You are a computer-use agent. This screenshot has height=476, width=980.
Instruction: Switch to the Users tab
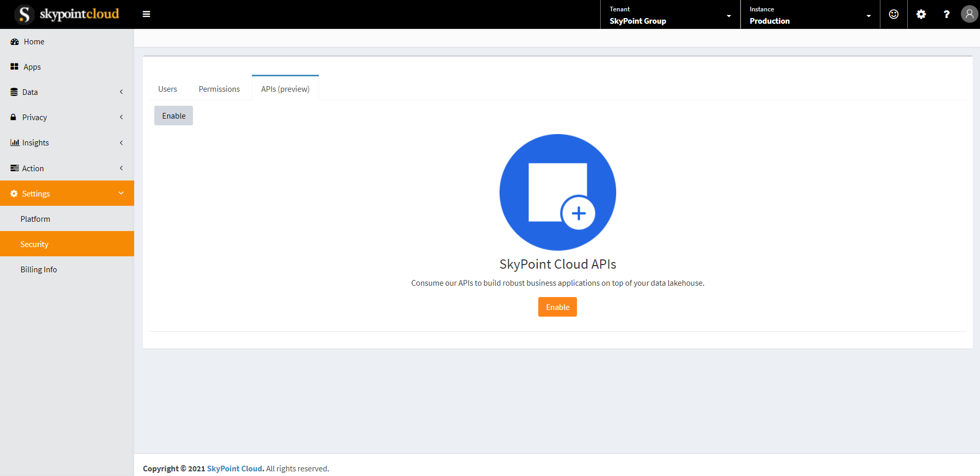[x=168, y=89]
